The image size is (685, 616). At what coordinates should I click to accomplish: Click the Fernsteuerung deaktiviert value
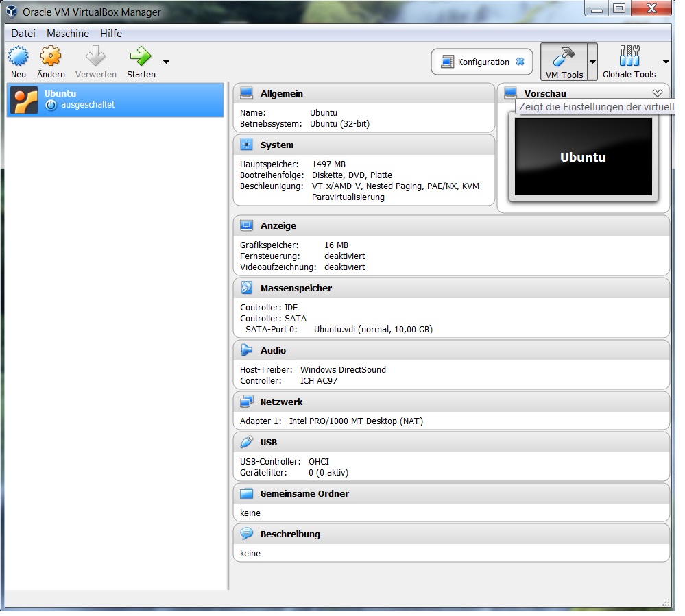click(344, 256)
